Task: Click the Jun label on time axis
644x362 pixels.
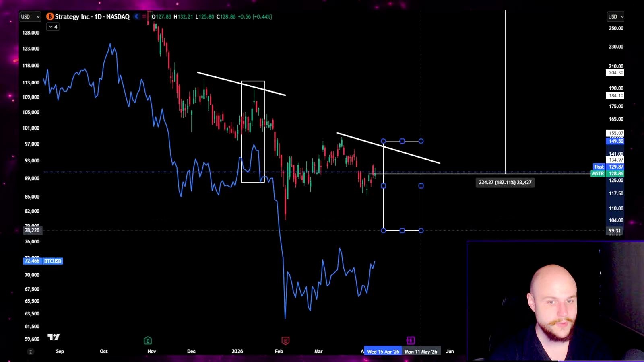Action: [x=450, y=352]
